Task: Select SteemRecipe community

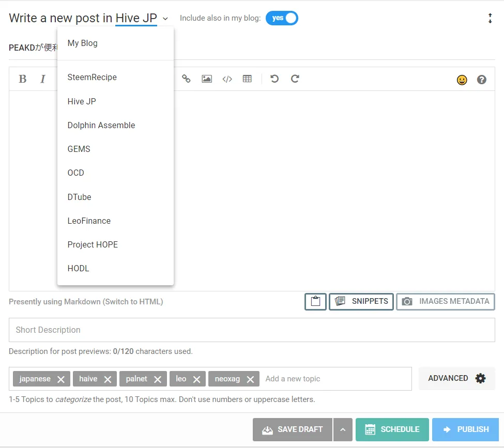Action: (x=115, y=77)
